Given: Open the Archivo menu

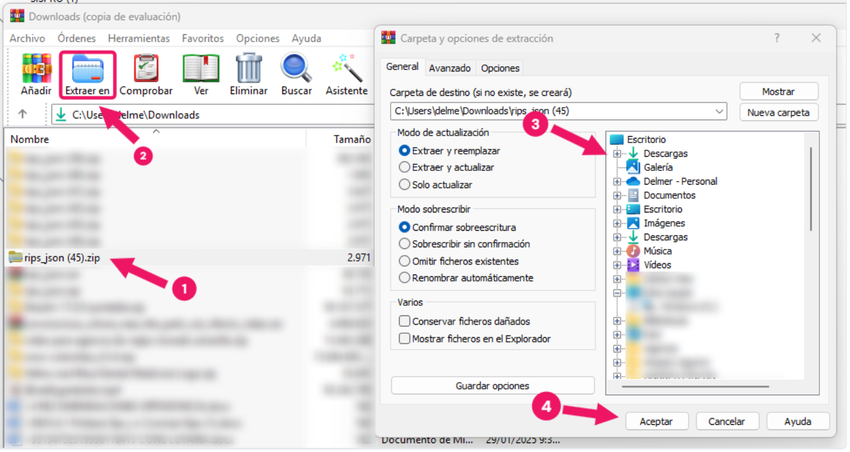Looking at the screenshot, I should pos(27,38).
